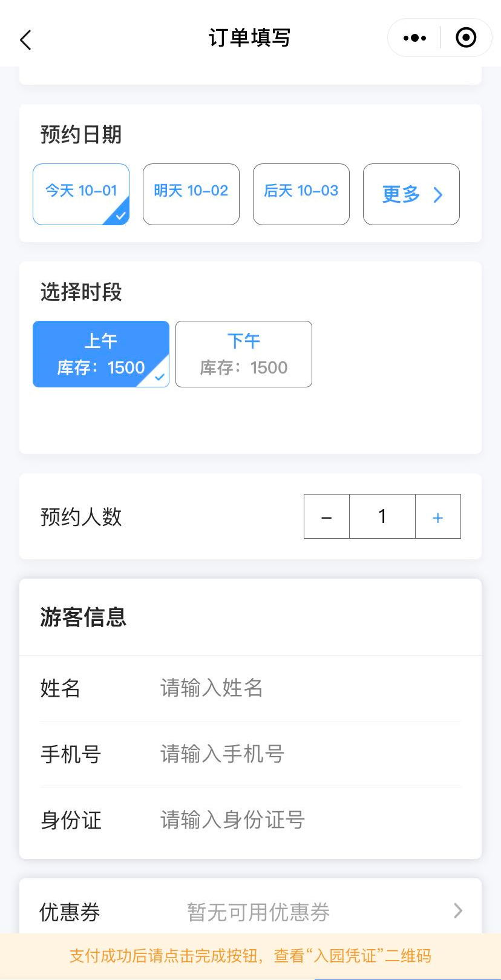Tap the mini program close circle icon
Screen dimensions: 501x980
tap(465, 38)
